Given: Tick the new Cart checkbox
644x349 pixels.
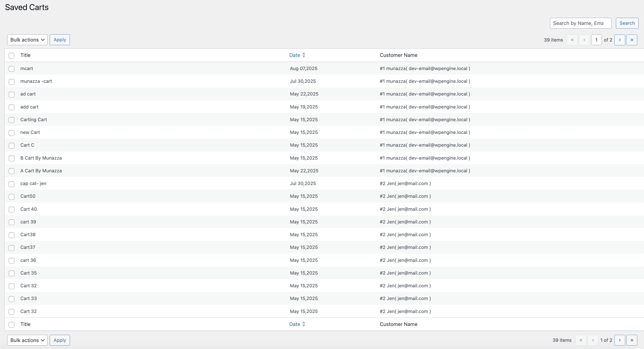Looking at the screenshot, I should 12,133.
